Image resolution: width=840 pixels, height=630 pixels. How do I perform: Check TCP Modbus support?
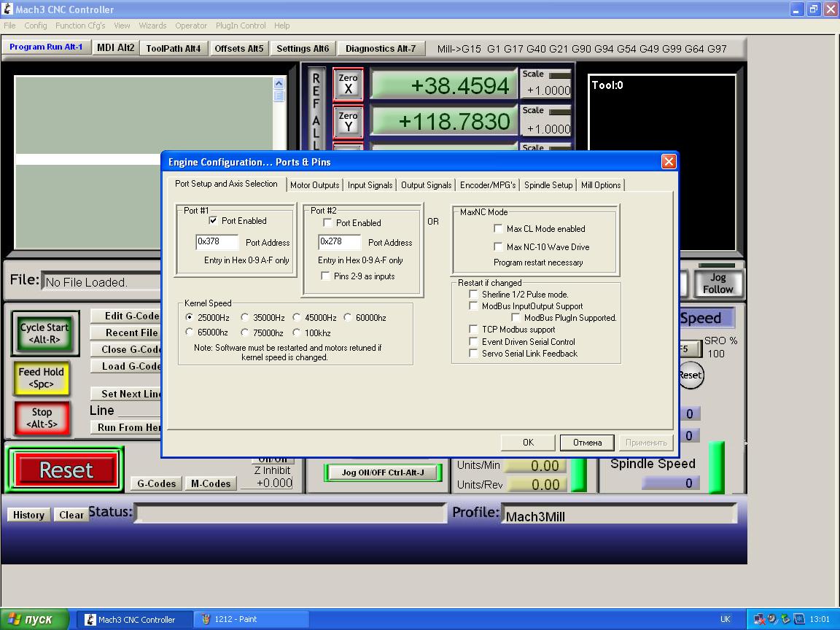pyautogui.click(x=473, y=330)
